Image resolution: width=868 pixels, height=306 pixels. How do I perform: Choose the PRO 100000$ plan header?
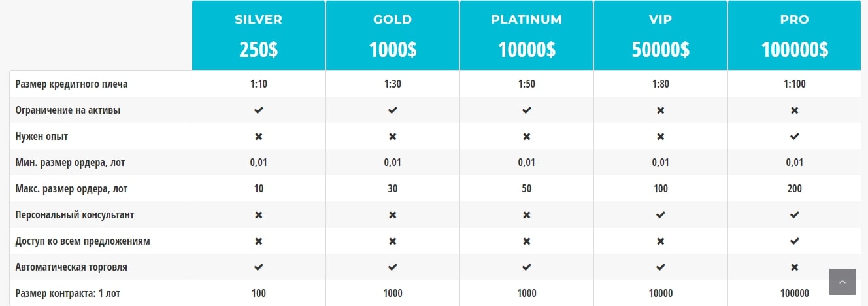pyautogui.click(x=794, y=35)
